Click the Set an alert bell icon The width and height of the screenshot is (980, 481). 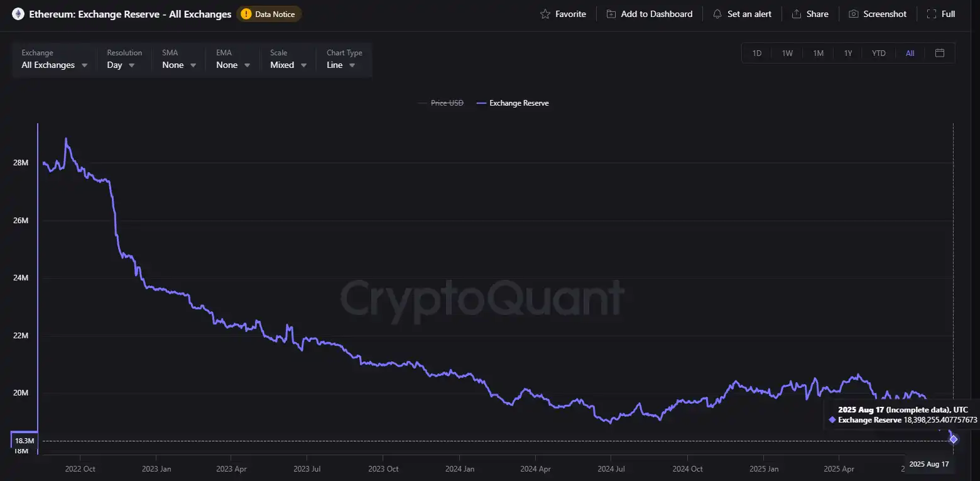[x=717, y=13]
